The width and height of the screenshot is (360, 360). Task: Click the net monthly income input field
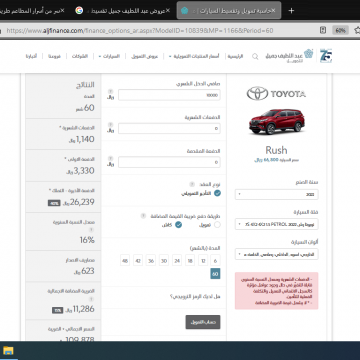coord(169,95)
